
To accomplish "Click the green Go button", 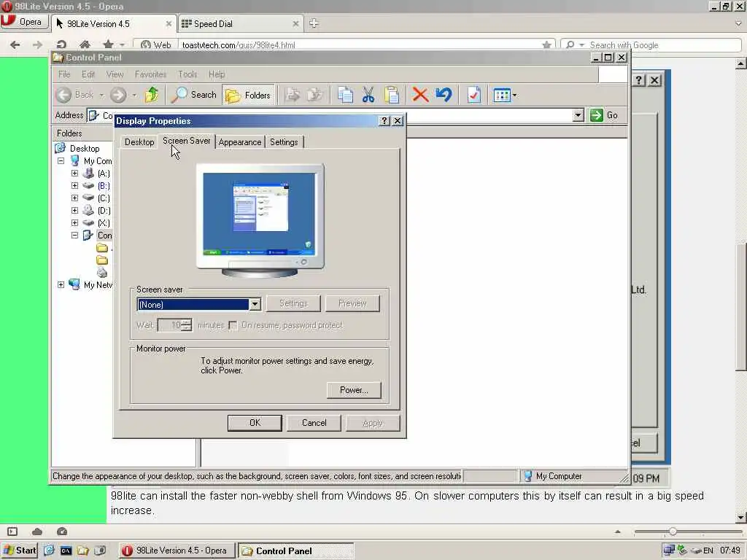I will (605, 115).
